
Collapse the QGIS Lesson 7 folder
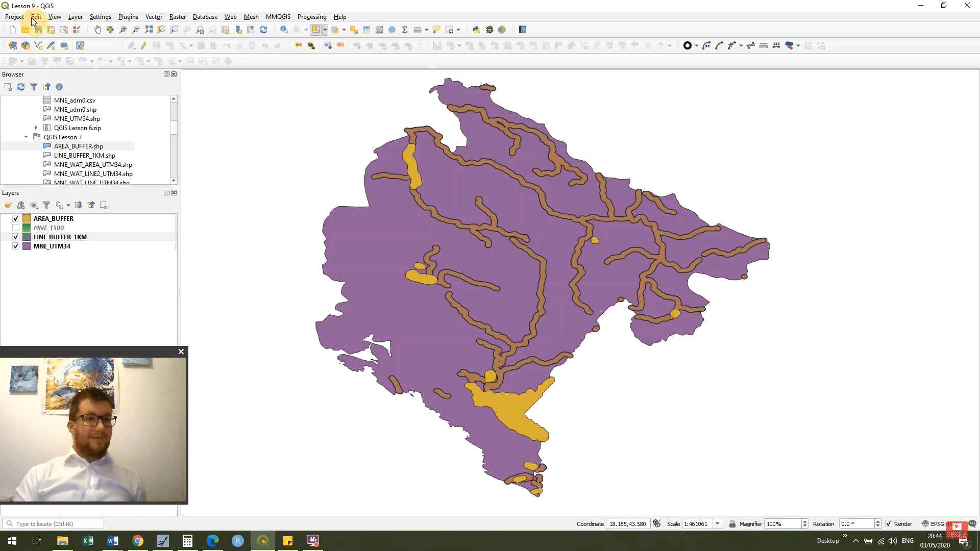tap(26, 137)
